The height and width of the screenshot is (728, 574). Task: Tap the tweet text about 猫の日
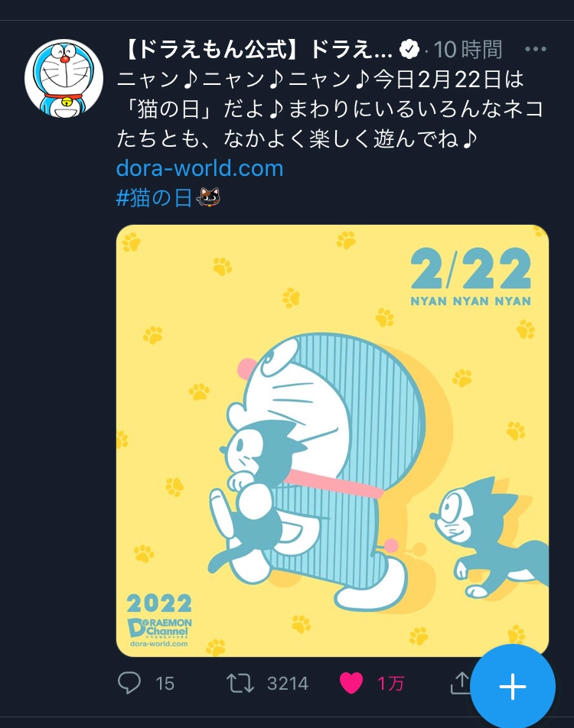[x=330, y=109]
